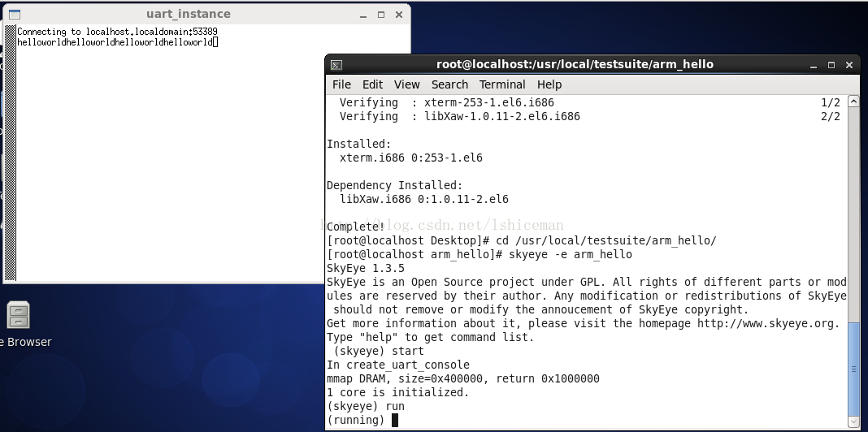The width and height of the screenshot is (868, 432).
Task: Maximize the root@localhost terminal window
Action: coord(831,65)
